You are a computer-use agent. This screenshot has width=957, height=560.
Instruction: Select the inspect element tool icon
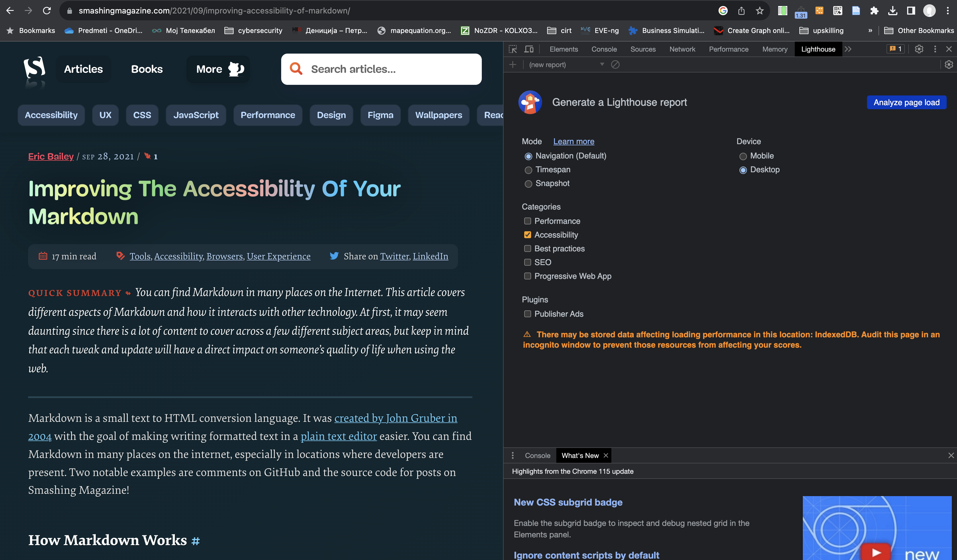(x=513, y=49)
